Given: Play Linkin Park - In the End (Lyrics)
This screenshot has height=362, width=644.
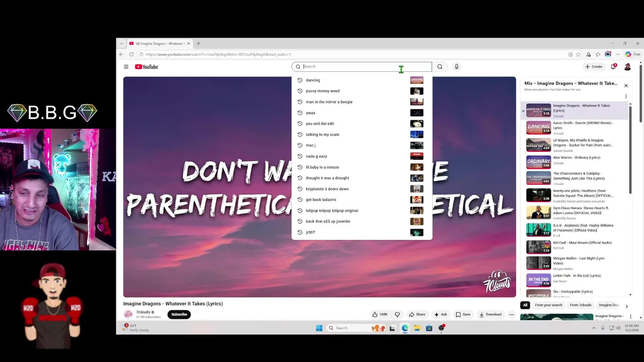Looking at the screenshot, I should [574, 280].
